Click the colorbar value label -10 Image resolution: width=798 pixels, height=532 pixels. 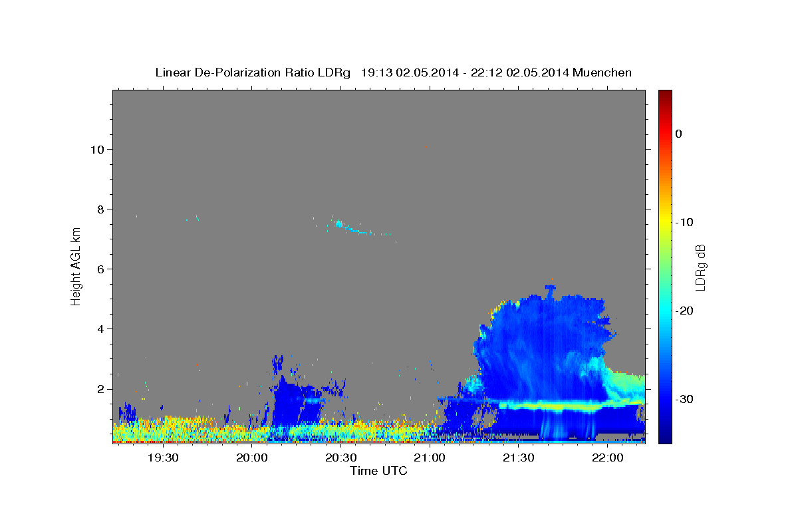click(684, 222)
